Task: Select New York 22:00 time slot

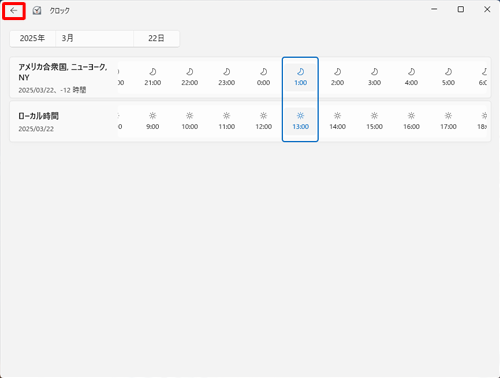Action: tap(190, 77)
